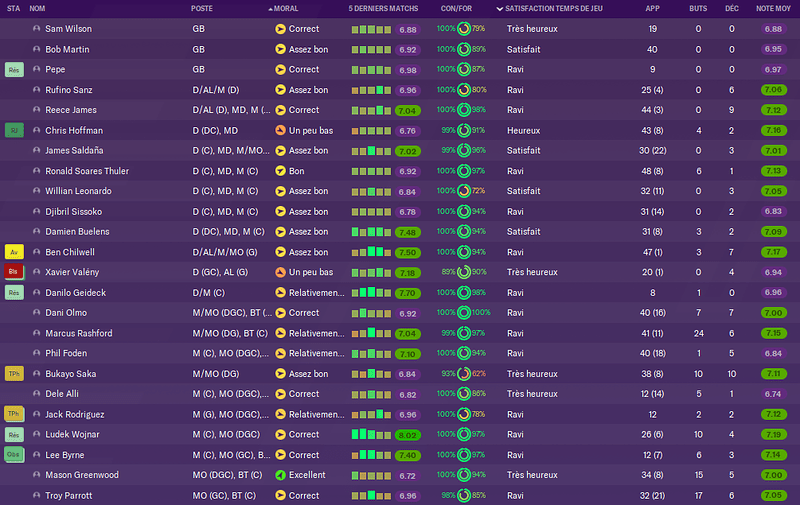Click Chris Hoffman's orange morale arrow icon

click(280, 131)
